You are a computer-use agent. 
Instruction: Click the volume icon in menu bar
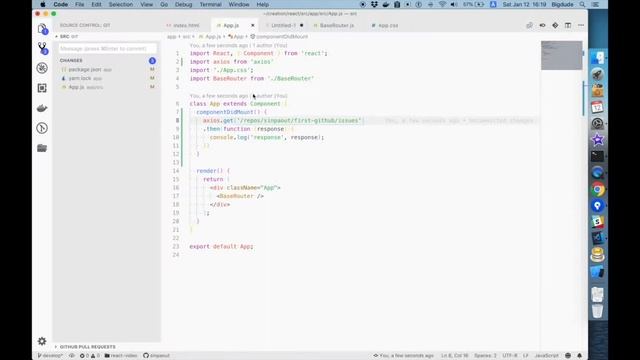click(454, 4)
